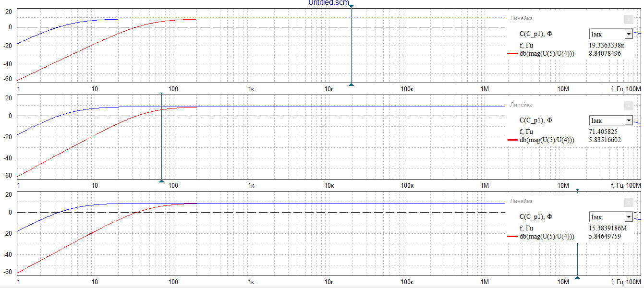
Task: Click the 10к axis tick in the middle plot
Action: tap(329, 185)
